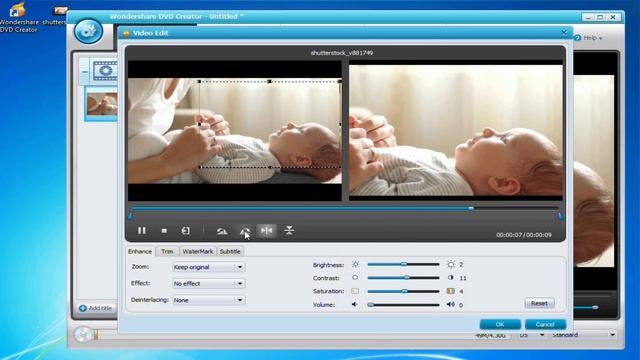The image size is (640, 360).
Task: Click the round DVD Creator logo button
Action: click(x=88, y=31)
